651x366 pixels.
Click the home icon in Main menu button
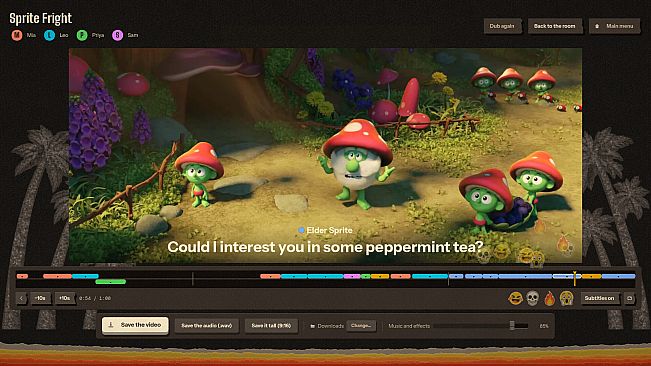(597, 26)
